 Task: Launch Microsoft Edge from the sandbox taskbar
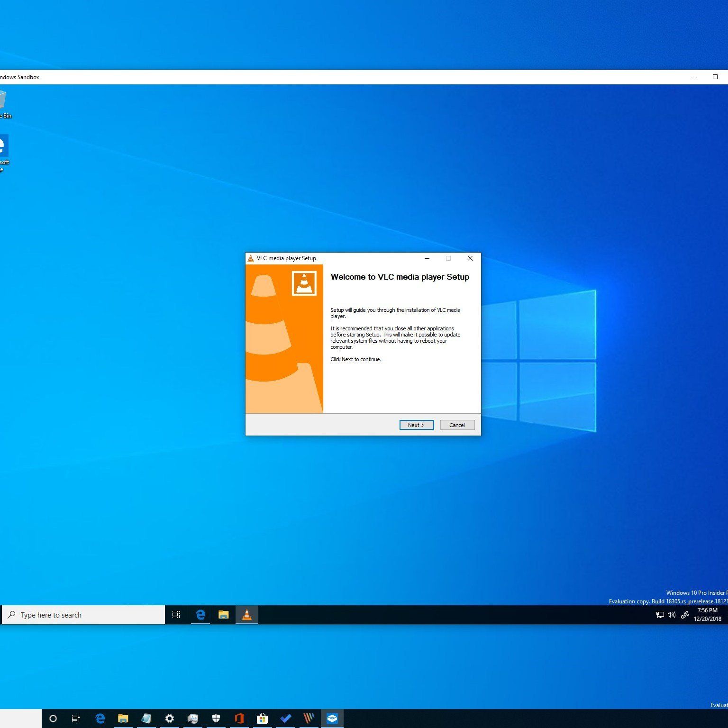200,615
